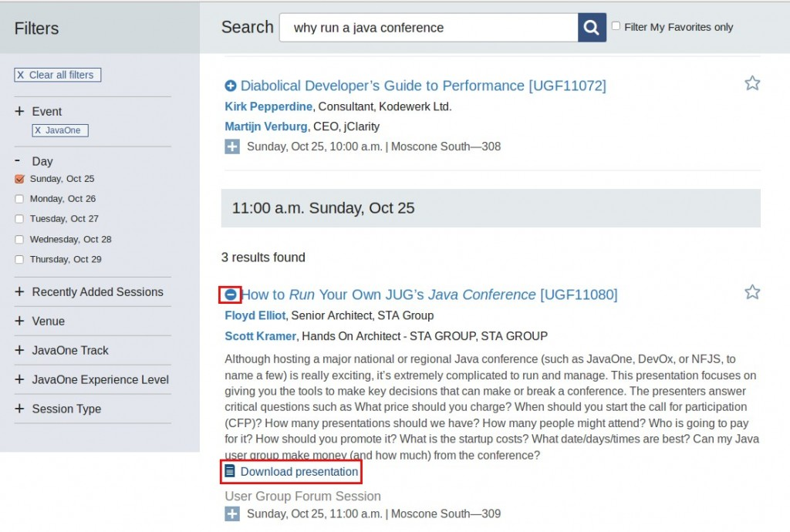The width and height of the screenshot is (790, 532).
Task: Add Sunday 10:00 a.m. Moscone South—308 session to schedule
Action: pyautogui.click(x=232, y=146)
